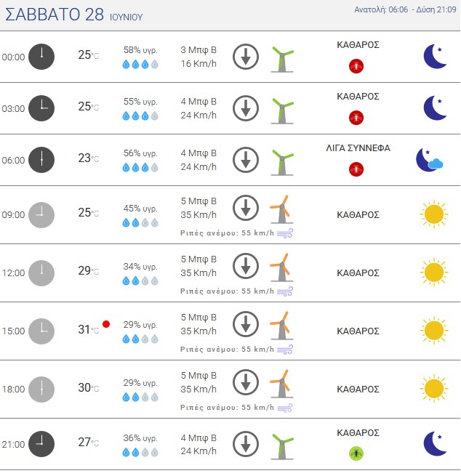Click the sunrise and sunset times text
The image size is (461, 476).
405,9
